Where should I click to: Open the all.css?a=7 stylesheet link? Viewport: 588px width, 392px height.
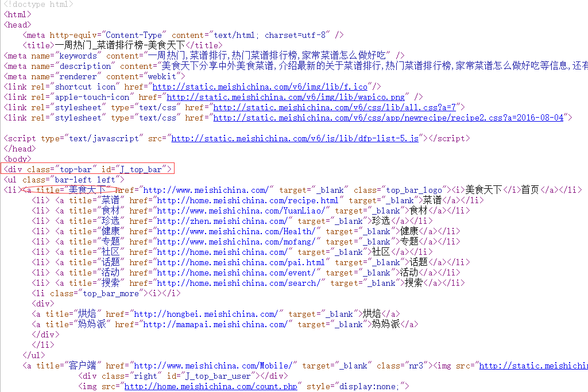pos(335,107)
